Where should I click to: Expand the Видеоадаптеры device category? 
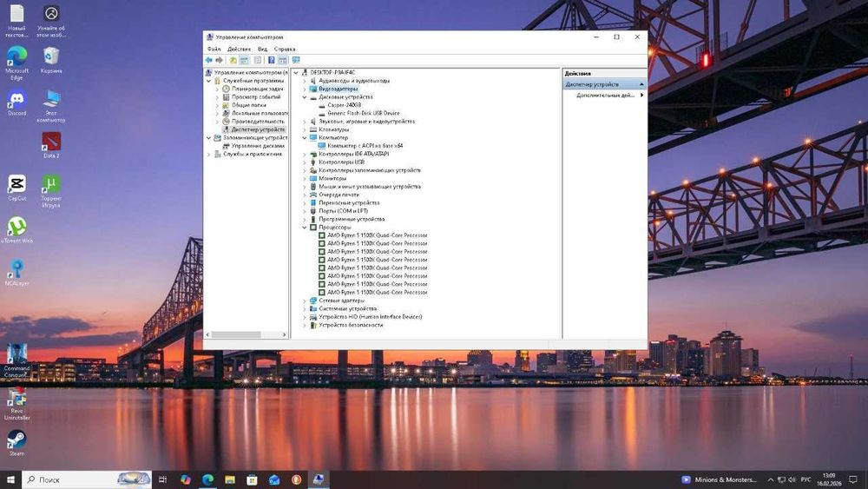[304, 89]
